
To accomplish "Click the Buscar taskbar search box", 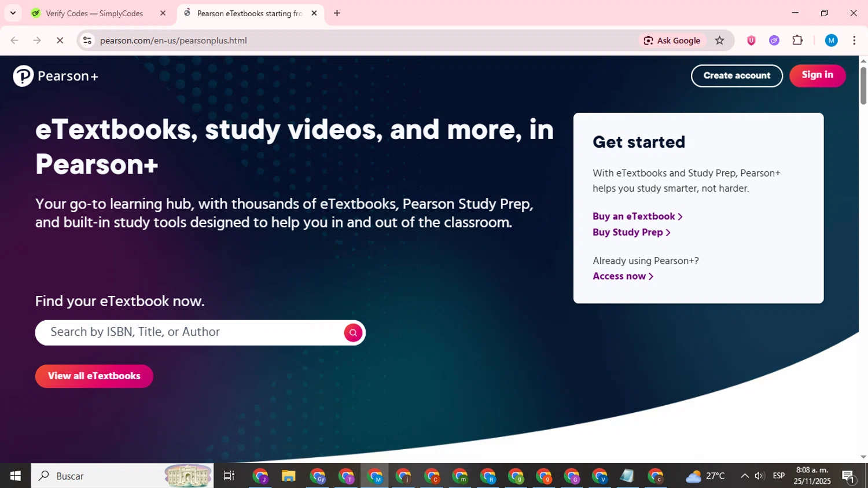I will [x=122, y=476].
